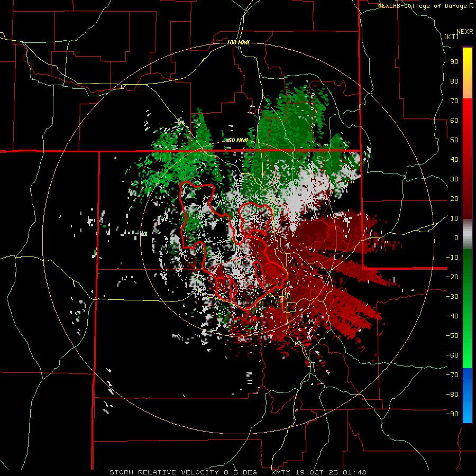
Task: Click the 0 value on velocity scale
Action: (x=456, y=238)
